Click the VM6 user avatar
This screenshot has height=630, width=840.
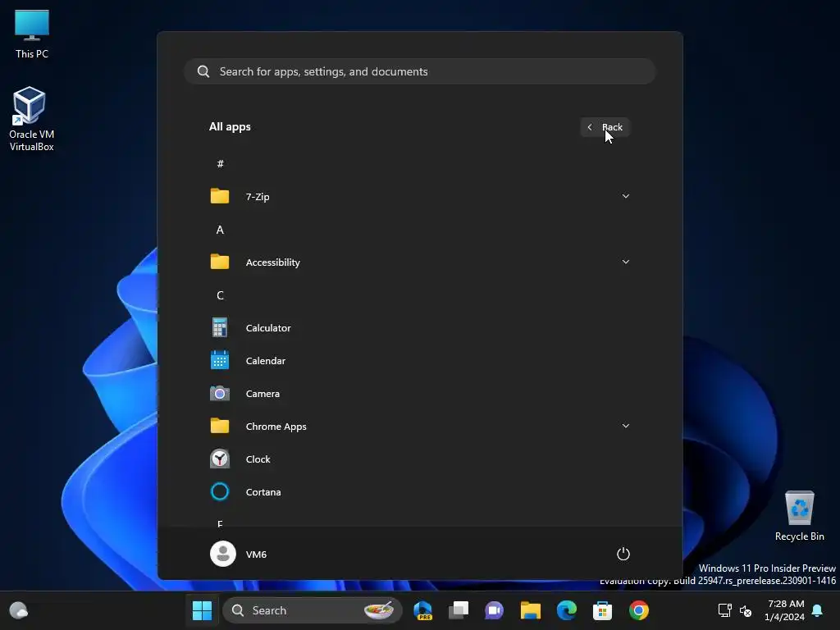pos(223,554)
